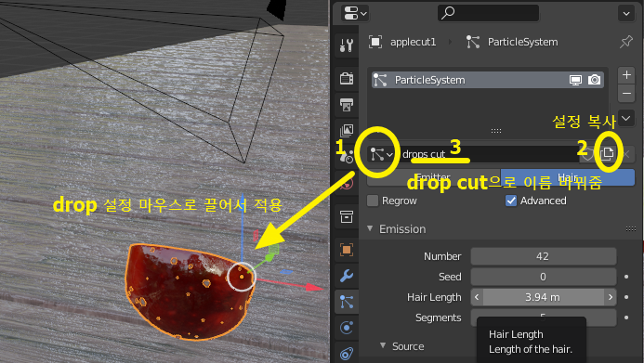Open the particle slot specials menu
The image size is (644, 363).
click(x=626, y=119)
